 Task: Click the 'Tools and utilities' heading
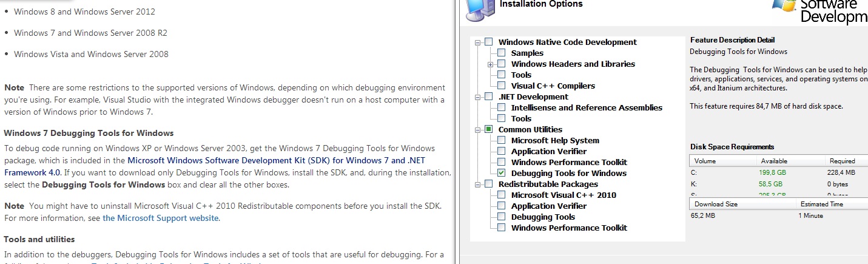pos(39,239)
